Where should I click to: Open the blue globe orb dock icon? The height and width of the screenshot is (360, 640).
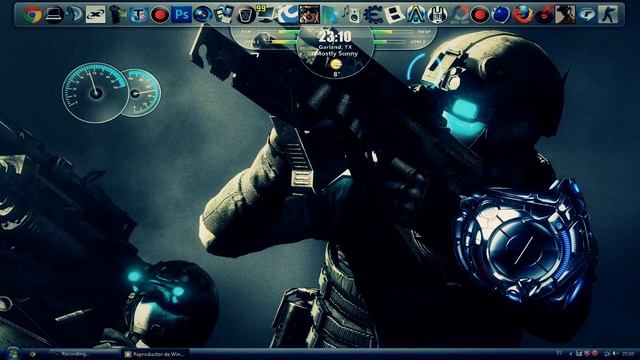tap(501, 15)
